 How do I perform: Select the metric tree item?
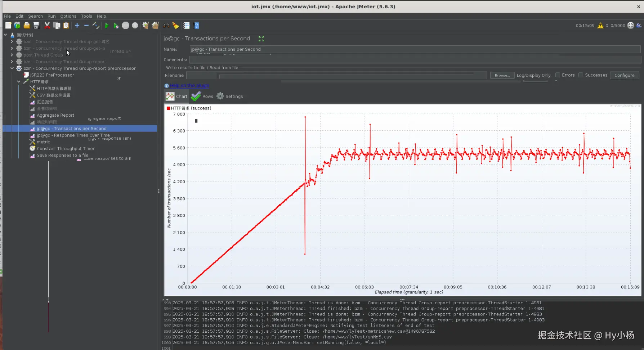pyautogui.click(x=43, y=142)
